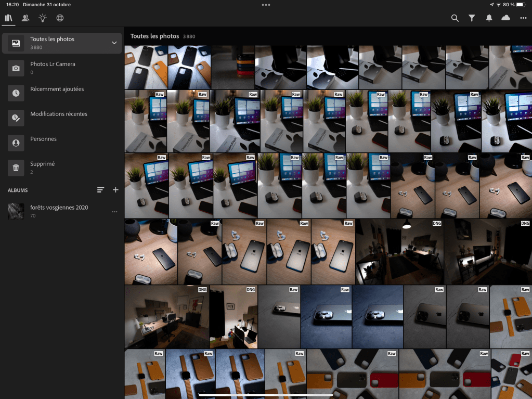Tap the iPadOS three-dot multitasking control
532x399 pixels.
266,5
